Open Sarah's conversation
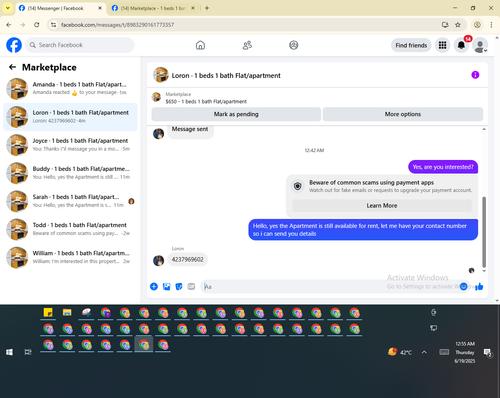The height and width of the screenshot is (398, 500). point(70,201)
